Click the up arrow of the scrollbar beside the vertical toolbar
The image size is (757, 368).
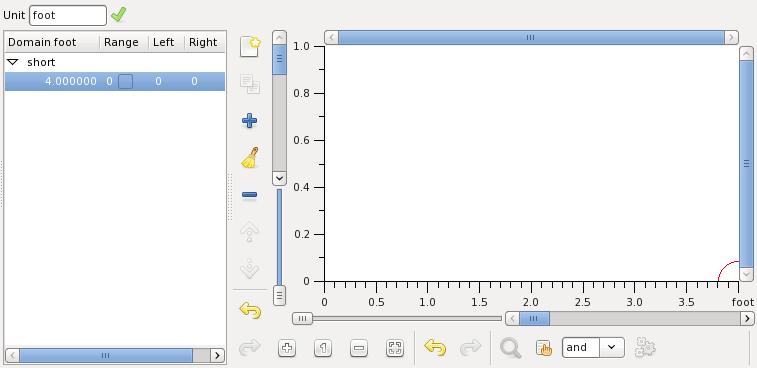pyautogui.click(x=280, y=38)
